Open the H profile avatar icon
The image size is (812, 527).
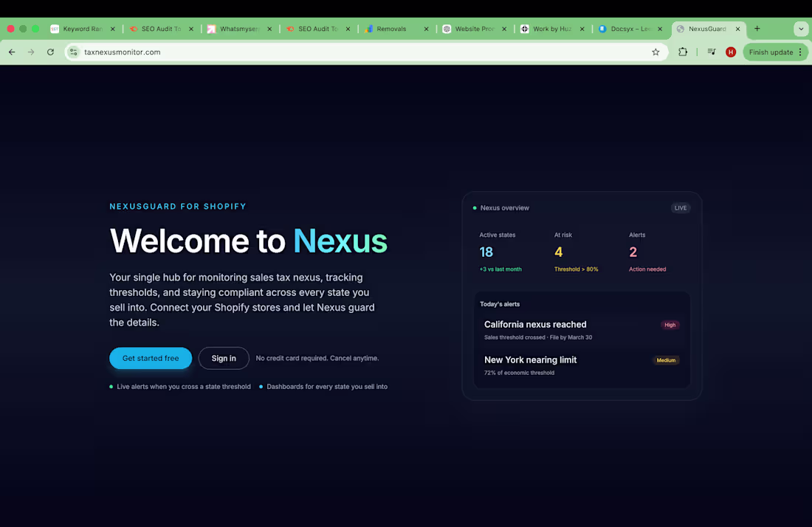click(x=730, y=52)
